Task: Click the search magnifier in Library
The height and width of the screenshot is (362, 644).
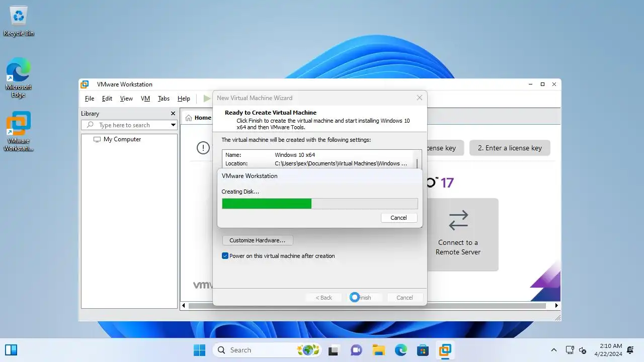Action: [90, 125]
